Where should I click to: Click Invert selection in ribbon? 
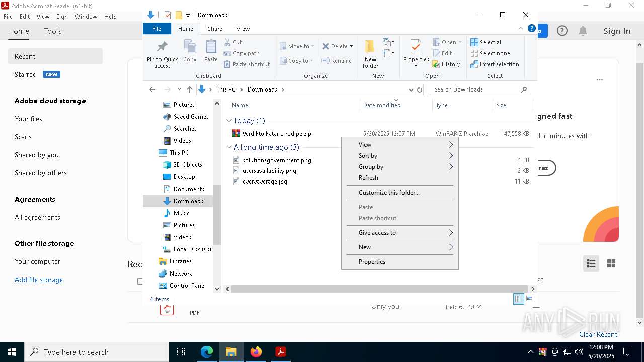pos(495,64)
